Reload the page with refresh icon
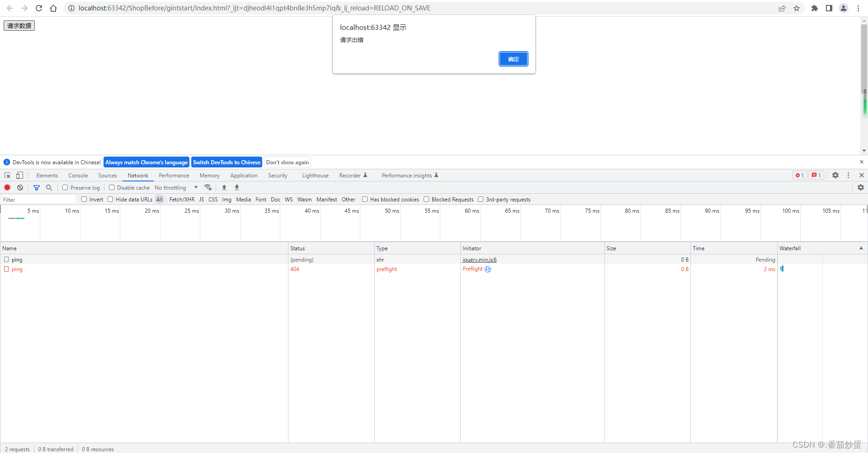Viewport: 868px width, 453px height. point(39,8)
